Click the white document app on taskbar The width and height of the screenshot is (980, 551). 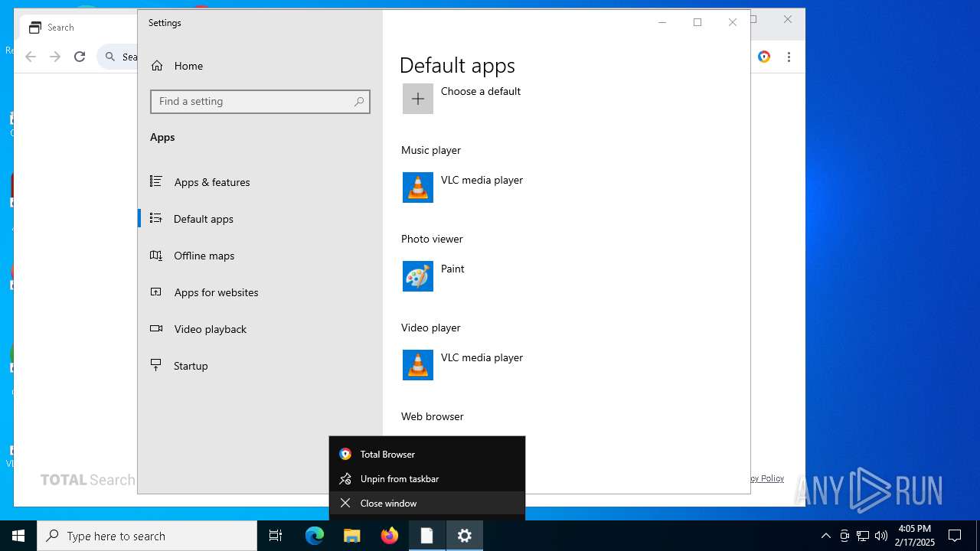point(427,536)
